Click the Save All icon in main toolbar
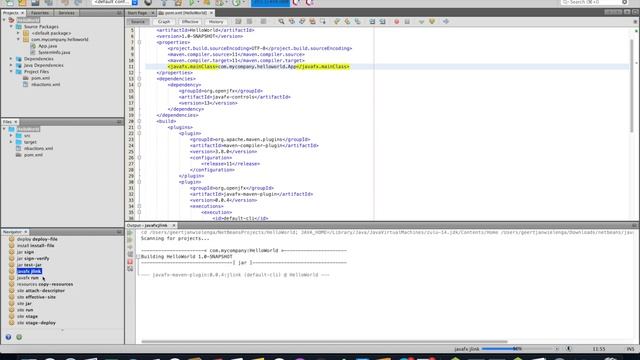Screen dimensions: 640x360 (x=49, y=2)
